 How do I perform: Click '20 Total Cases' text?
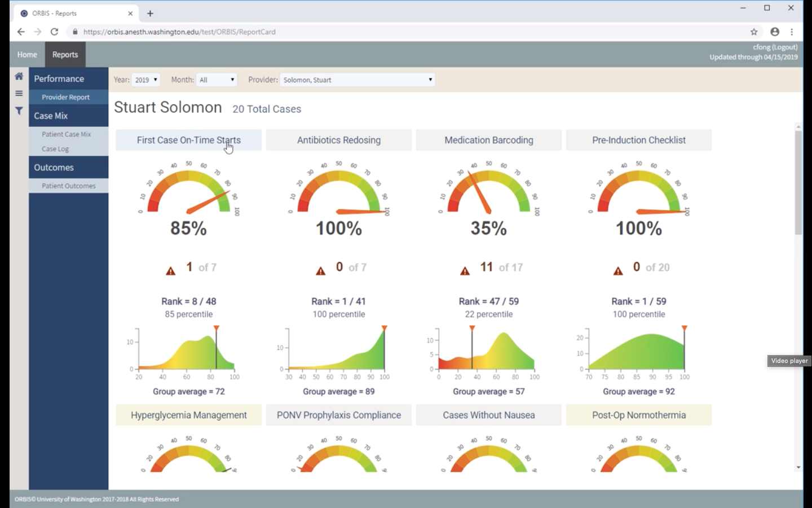pyautogui.click(x=267, y=109)
